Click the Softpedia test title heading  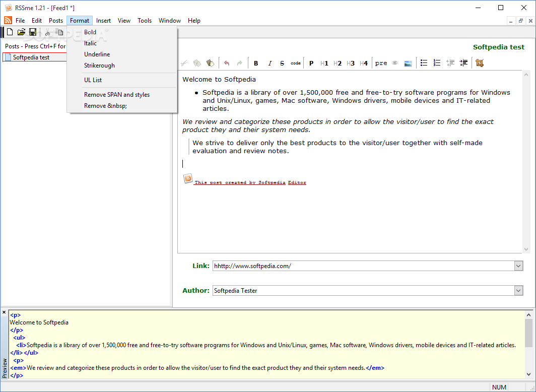click(498, 47)
